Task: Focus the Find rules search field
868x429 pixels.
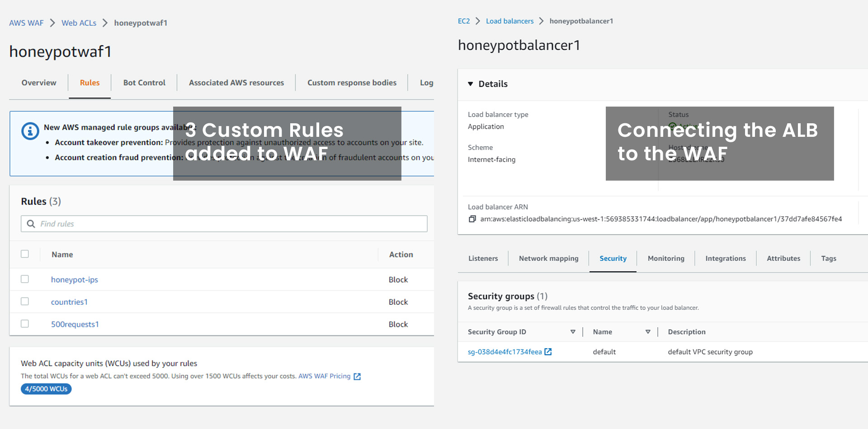Action: (224, 224)
